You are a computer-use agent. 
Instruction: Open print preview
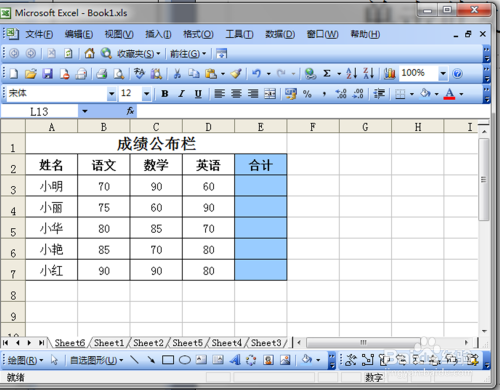point(119,74)
